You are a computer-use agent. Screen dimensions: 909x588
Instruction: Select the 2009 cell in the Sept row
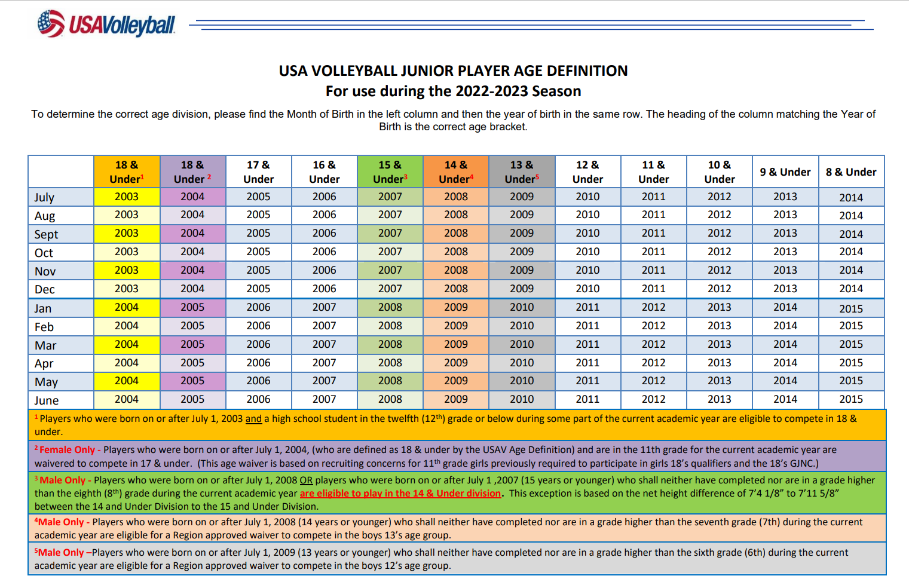tap(522, 233)
